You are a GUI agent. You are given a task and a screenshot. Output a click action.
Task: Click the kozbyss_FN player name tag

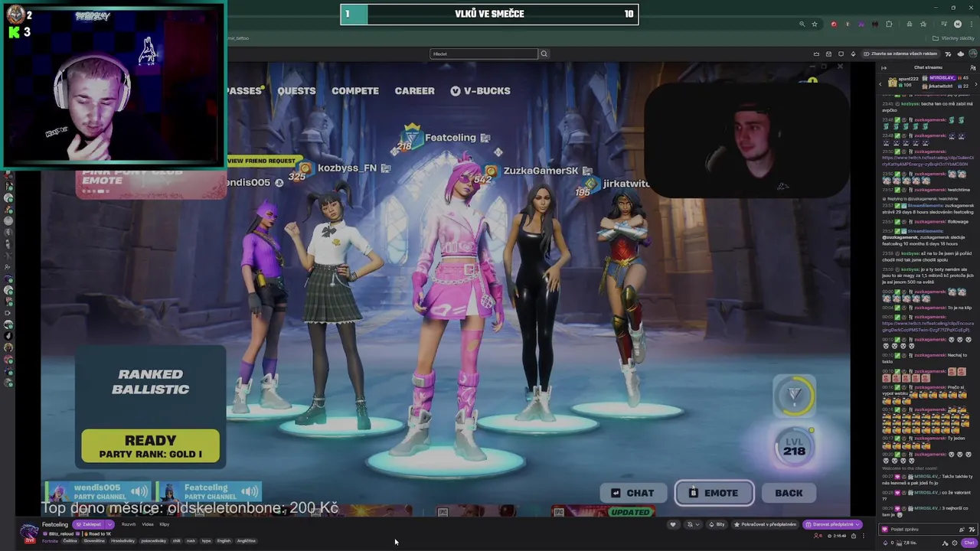pos(347,168)
